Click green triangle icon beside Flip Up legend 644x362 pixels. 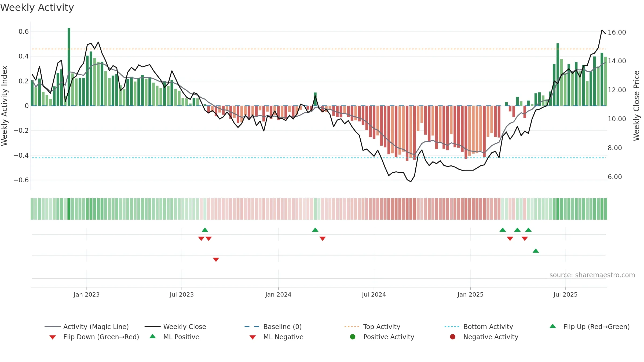[553, 326]
